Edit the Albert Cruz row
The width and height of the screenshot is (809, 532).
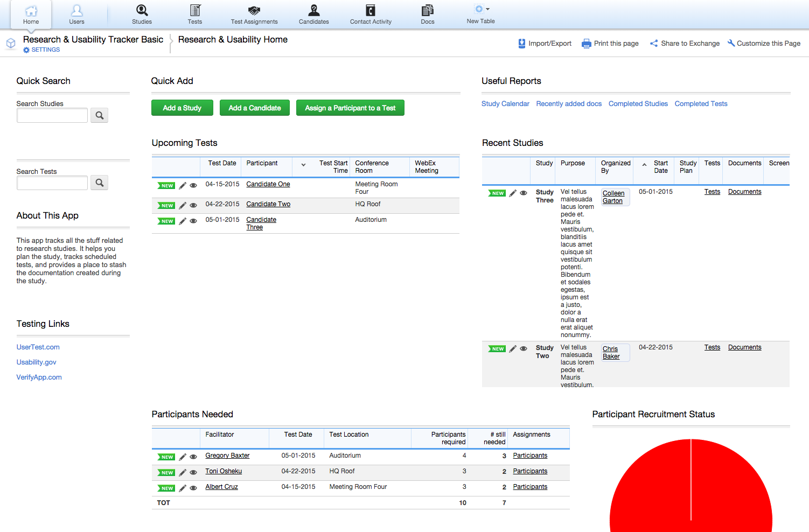click(x=183, y=488)
